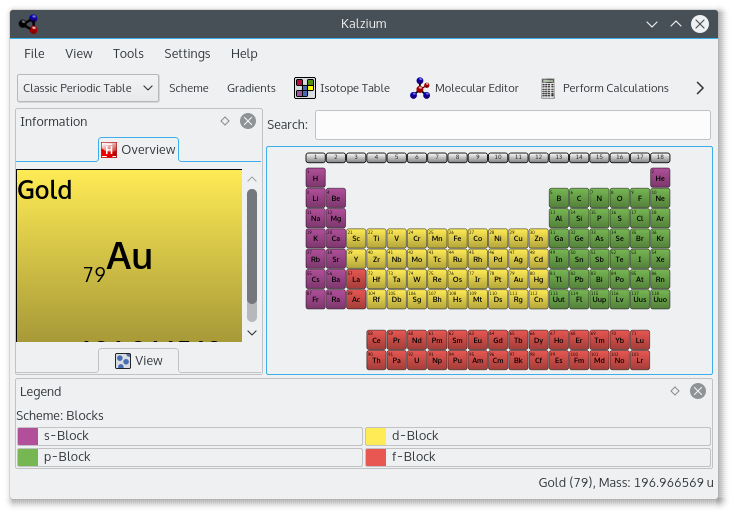This screenshot has width=734, height=515.
Task: Open the Settings menu
Action: [187, 53]
